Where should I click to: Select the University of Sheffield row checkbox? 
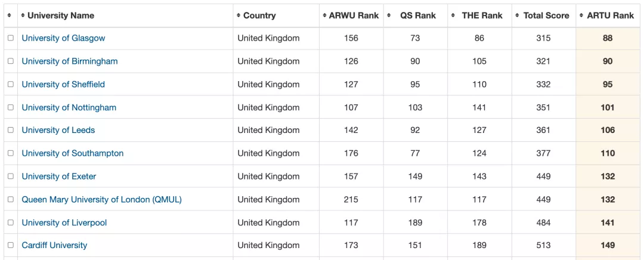click(10, 84)
